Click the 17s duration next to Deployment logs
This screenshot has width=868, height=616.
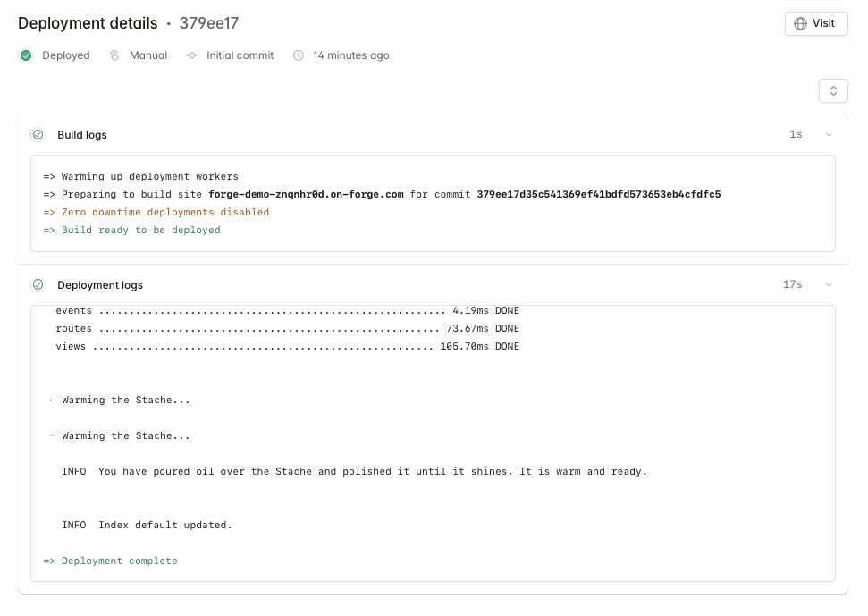[792, 284]
